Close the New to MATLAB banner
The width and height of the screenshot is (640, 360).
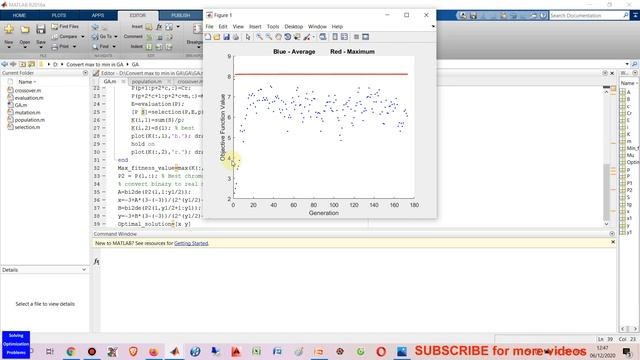tap(613, 242)
